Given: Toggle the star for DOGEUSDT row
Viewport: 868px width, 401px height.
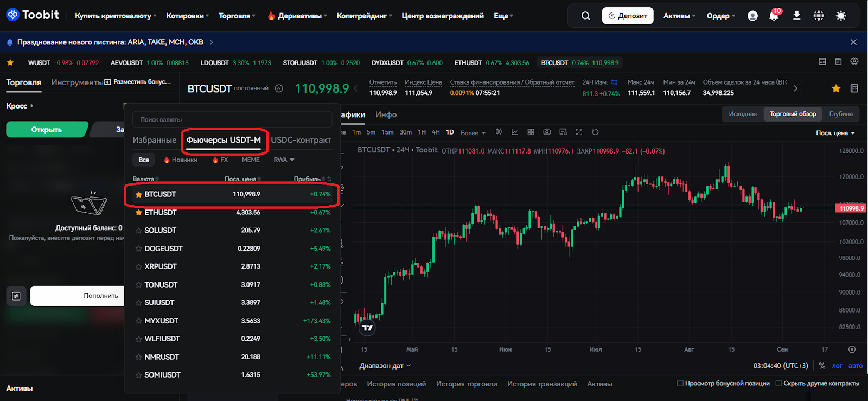Looking at the screenshot, I should (138, 249).
